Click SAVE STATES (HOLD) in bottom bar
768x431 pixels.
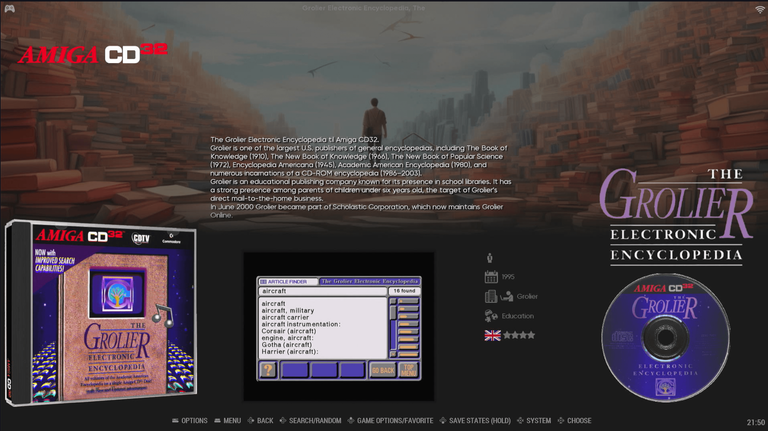click(475, 421)
